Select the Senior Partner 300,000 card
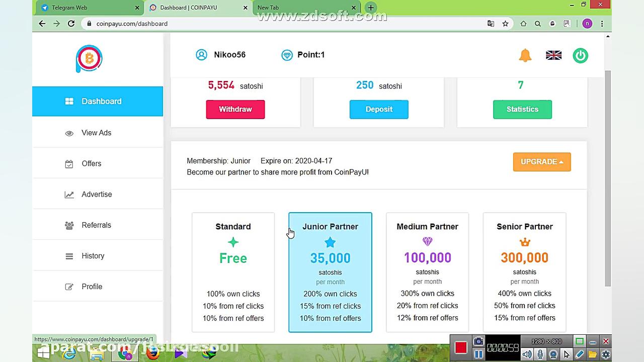The width and height of the screenshot is (644, 362). point(524,273)
